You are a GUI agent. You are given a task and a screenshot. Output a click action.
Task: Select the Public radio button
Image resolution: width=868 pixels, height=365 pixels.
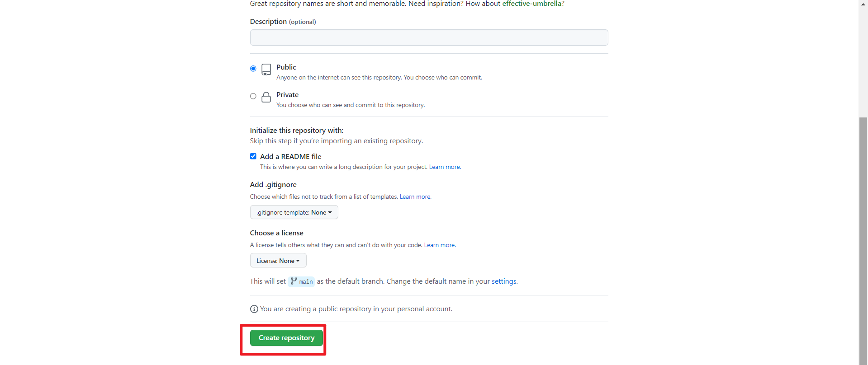tap(253, 69)
